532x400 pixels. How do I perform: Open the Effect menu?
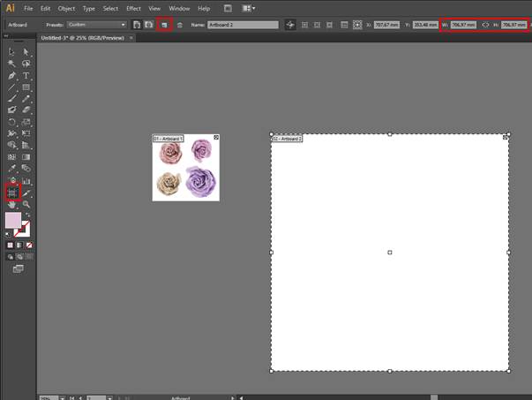(133, 8)
